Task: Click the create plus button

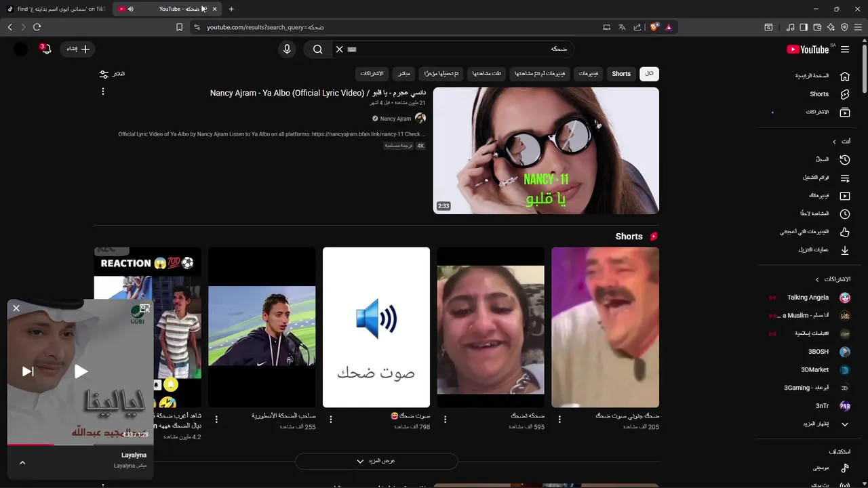Action: pos(78,49)
